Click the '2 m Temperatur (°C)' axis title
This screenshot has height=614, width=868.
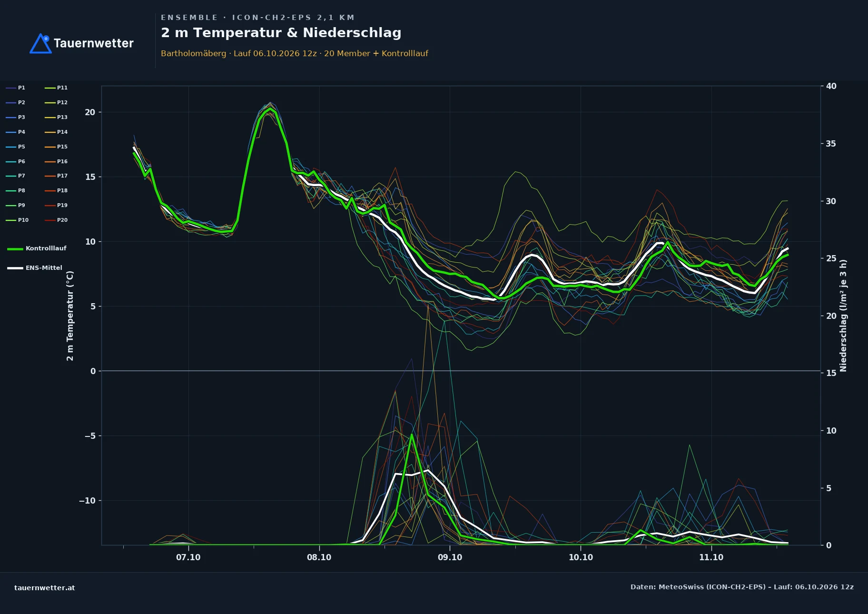point(70,316)
